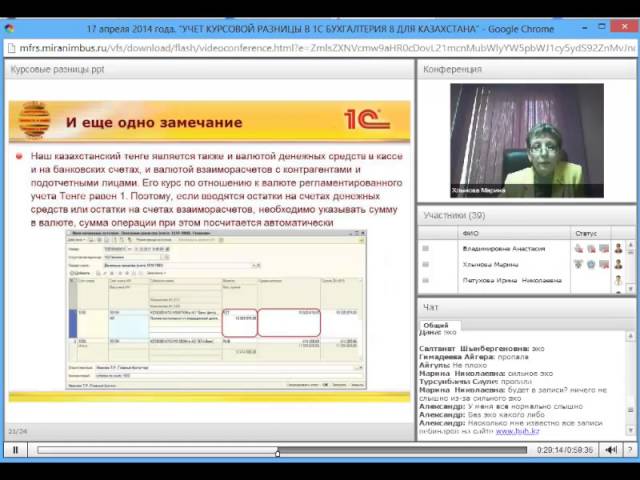Focus the Chrome address bar URL
Image resolution: width=640 pixels, height=480 pixels.
click(x=327, y=48)
